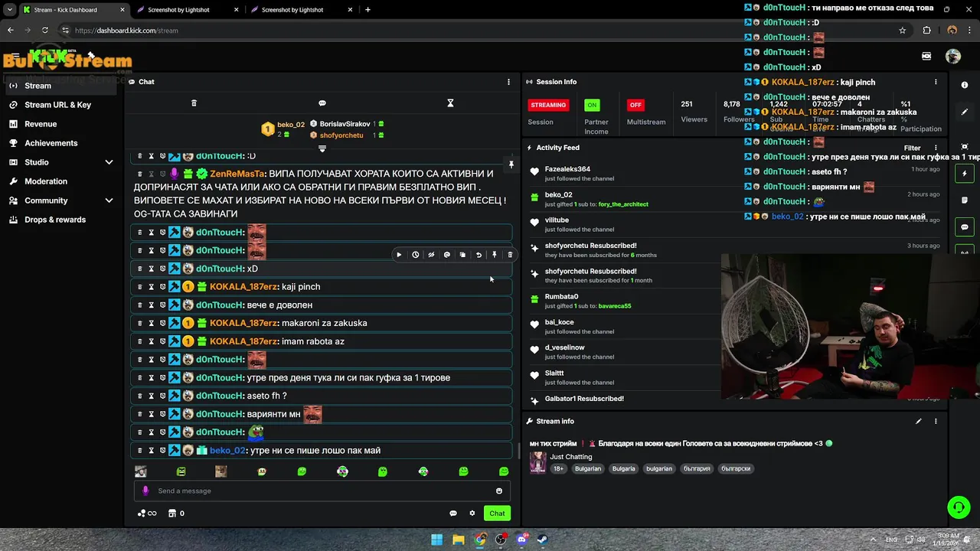Open Stream info three-dot menu
This screenshot has height=551, width=980.
[x=936, y=422]
